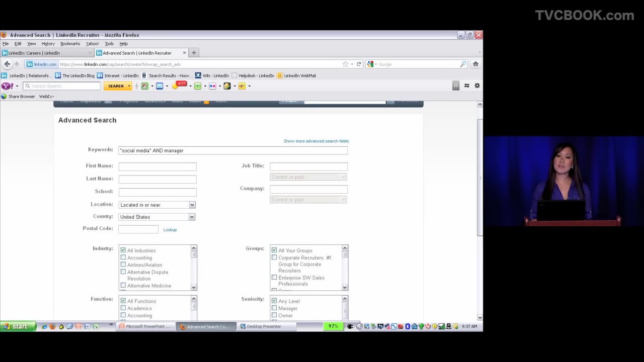644x362 pixels.
Task: Reload the page with the refresh icon
Action: [359, 64]
